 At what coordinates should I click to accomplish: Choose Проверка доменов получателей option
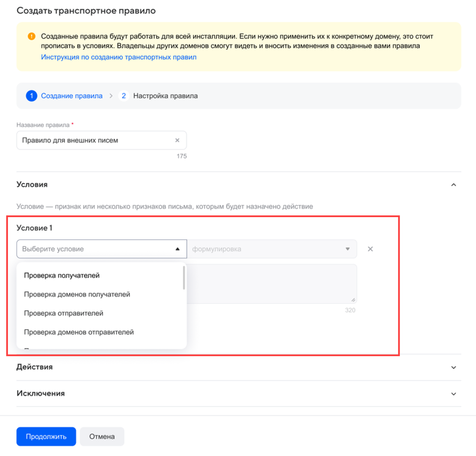77,294
